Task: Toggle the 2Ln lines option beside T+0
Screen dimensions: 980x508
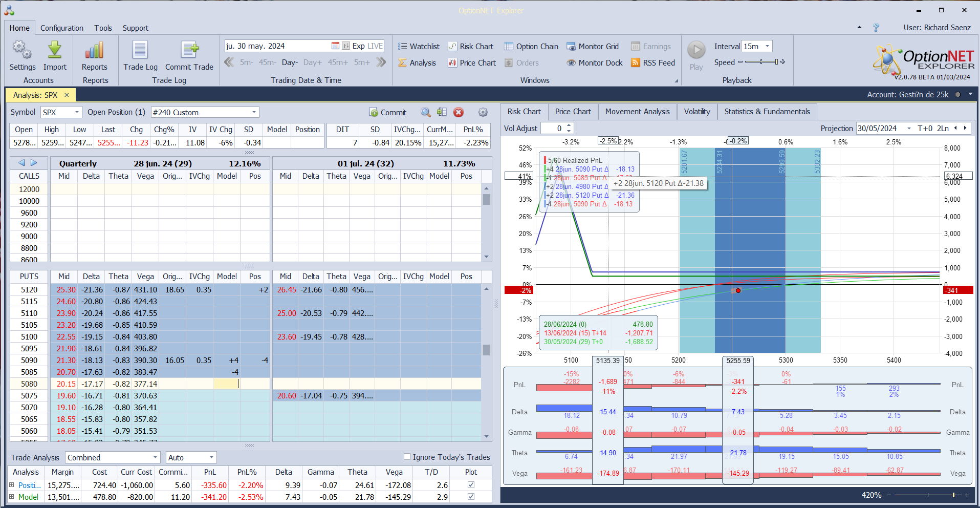Action: [943, 128]
